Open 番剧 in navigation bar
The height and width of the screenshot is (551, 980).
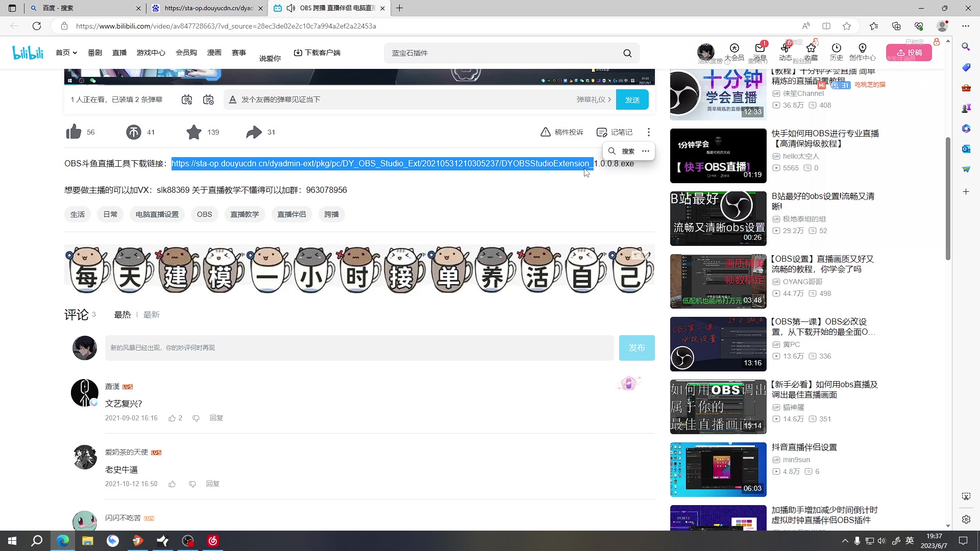coord(95,53)
